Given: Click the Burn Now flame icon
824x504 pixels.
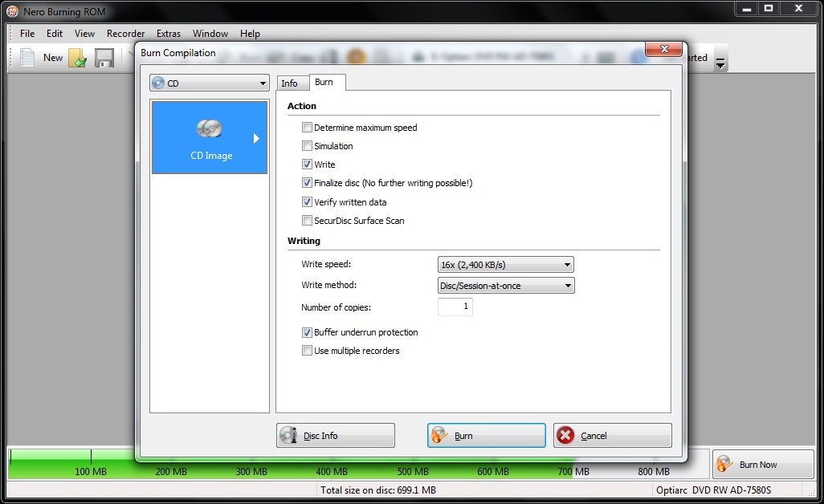Looking at the screenshot, I should pyautogui.click(x=724, y=464).
